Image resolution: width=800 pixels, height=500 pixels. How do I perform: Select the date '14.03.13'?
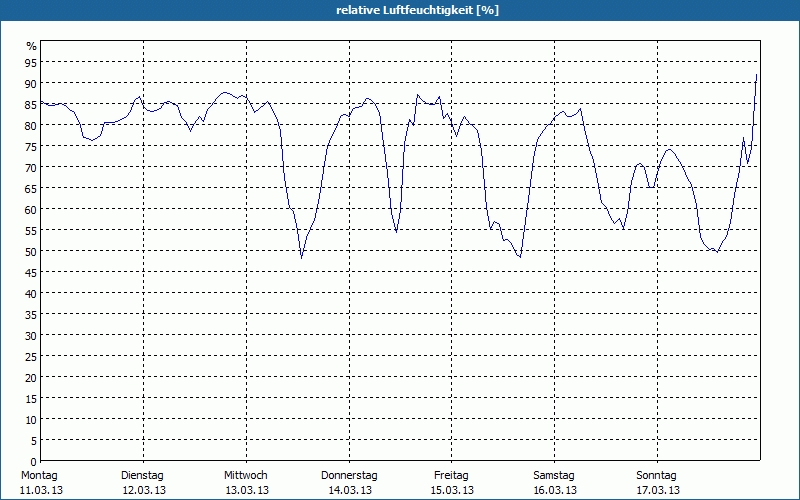click(x=350, y=490)
